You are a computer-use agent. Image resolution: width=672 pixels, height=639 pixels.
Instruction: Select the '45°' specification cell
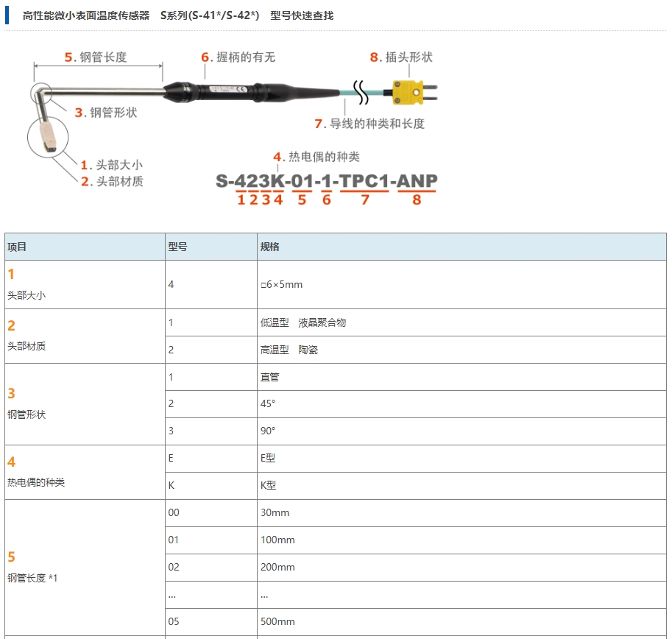pyautogui.click(x=462, y=403)
